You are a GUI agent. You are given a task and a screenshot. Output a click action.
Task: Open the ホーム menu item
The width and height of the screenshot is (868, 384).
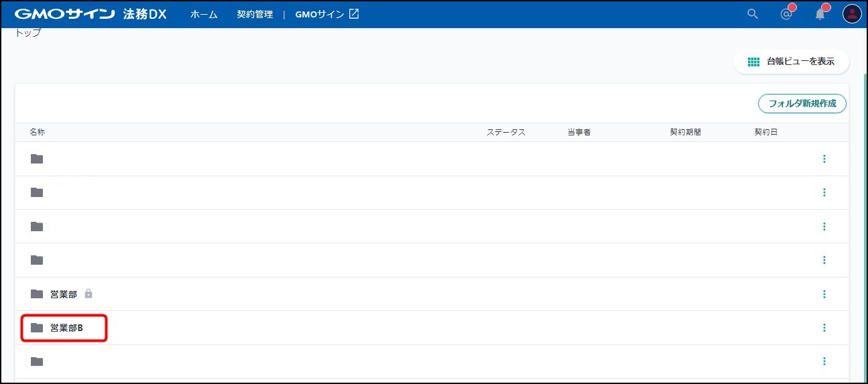[204, 14]
